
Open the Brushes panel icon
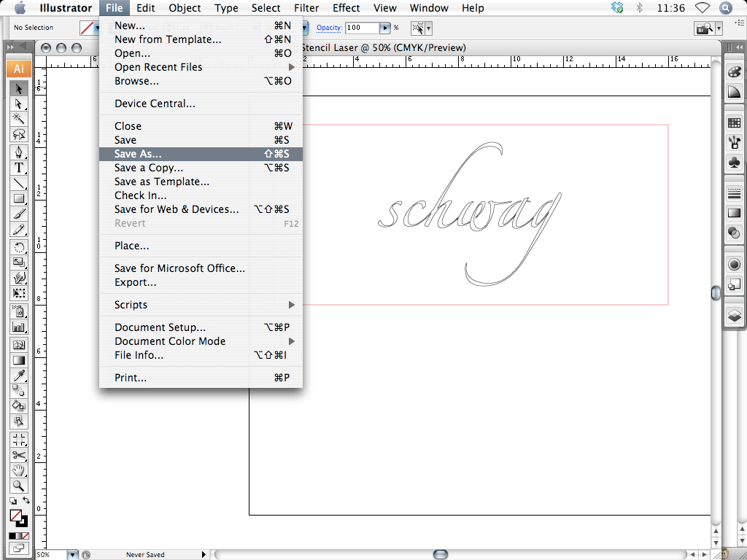734,142
